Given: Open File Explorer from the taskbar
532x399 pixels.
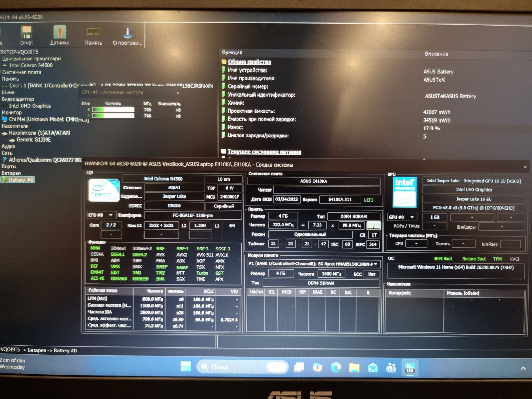Looking at the screenshot, I should [354, 367].
